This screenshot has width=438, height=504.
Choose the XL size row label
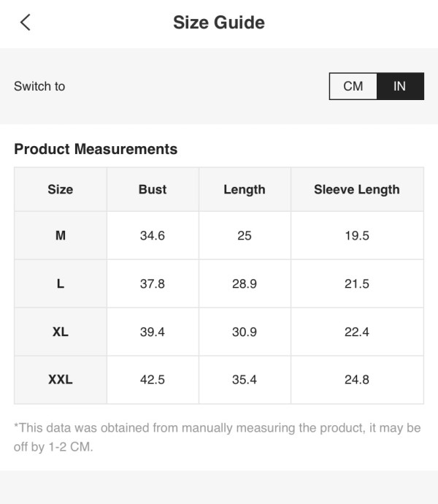[x=61, y=332]
